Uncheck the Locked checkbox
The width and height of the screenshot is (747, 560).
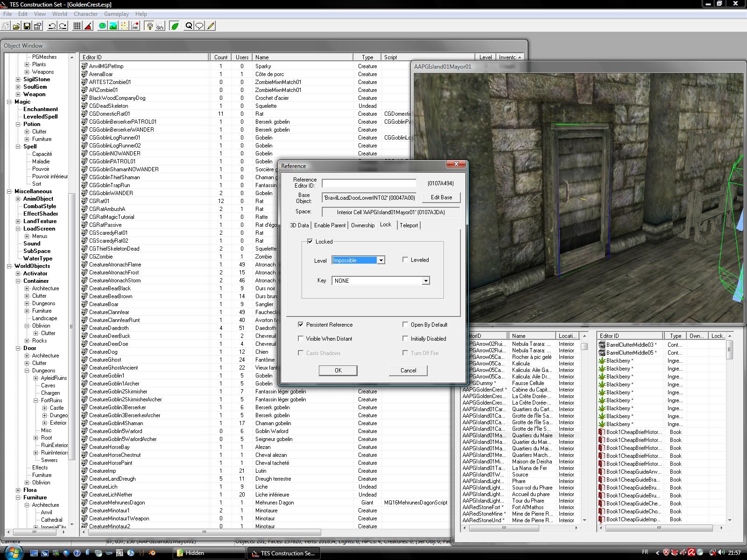[310, 241]
